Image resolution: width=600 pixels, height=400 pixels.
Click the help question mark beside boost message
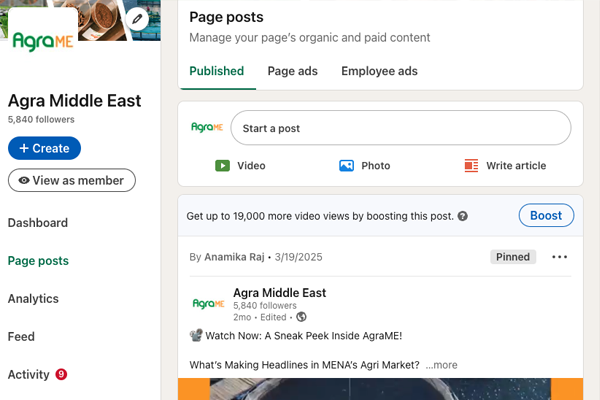tap(463, 216)
